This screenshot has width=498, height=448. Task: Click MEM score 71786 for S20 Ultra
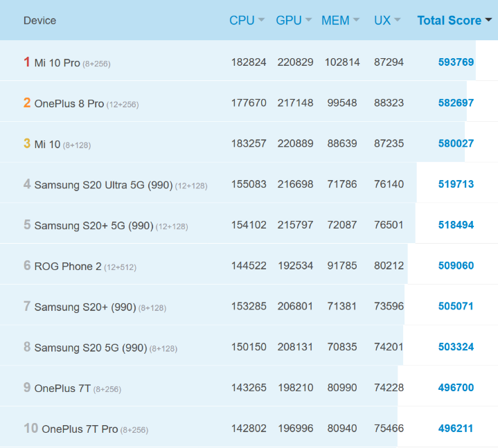point(342,183)
